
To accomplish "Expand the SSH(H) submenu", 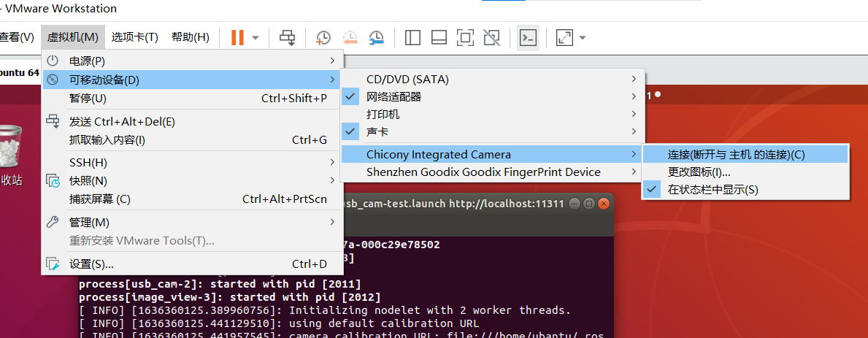I will click(193, 163).
